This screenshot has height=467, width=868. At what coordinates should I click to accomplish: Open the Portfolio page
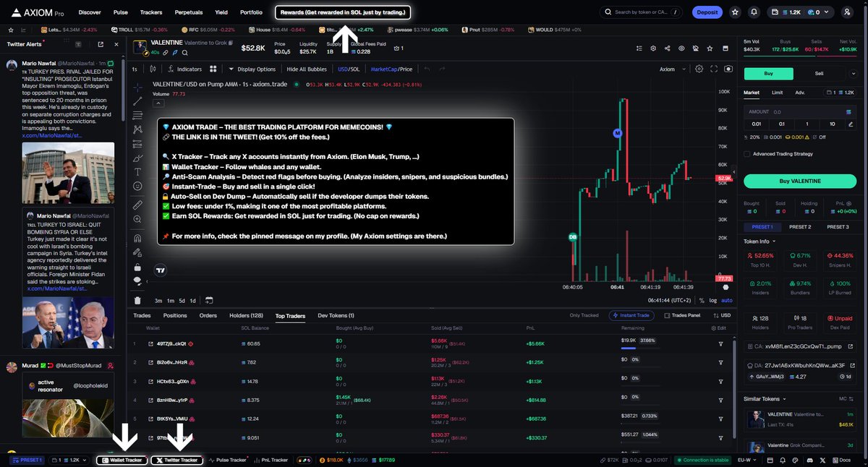pos(251,12)
